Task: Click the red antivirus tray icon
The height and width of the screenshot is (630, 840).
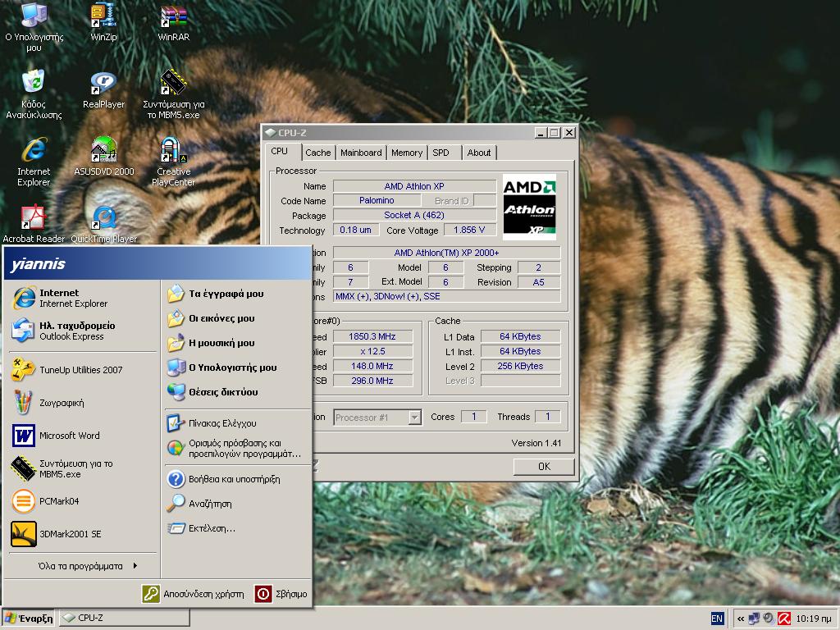Action: coord(783,619)
